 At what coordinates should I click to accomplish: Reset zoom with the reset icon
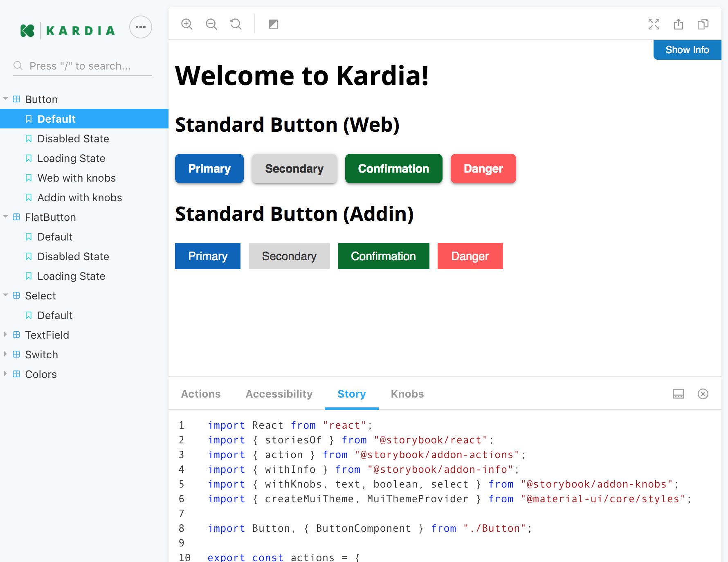(x=236, y=24)
